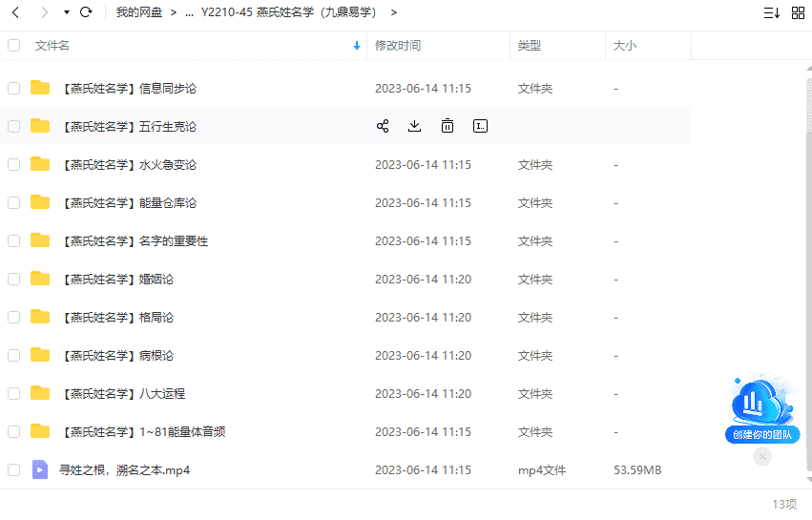Switch to grid view layout icon
812x520 pixels.
click(798, 12)
